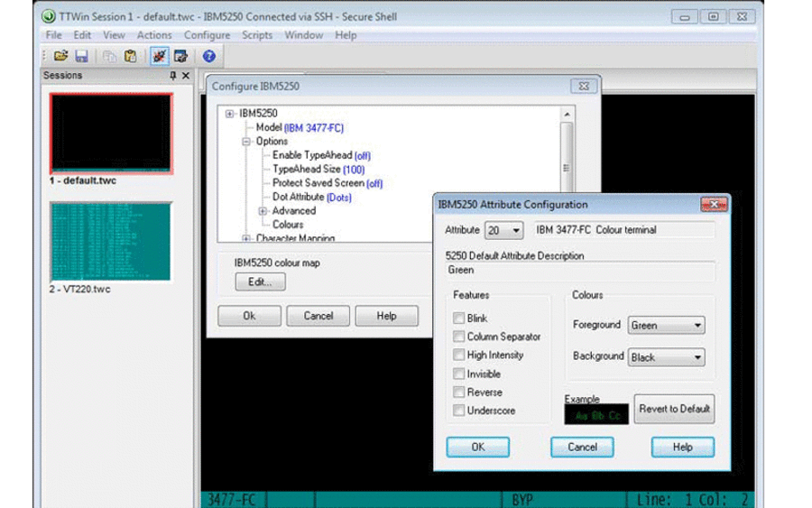This screenshot has height=508, width=812.
Task: Click the IBM 3477-FC Colour terminal text
Action: 596,230
